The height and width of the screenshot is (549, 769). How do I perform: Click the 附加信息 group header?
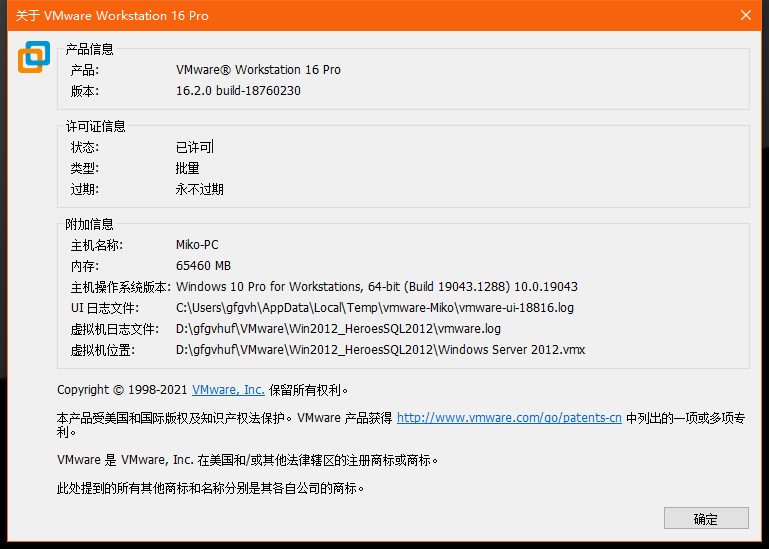pos(90,224)
